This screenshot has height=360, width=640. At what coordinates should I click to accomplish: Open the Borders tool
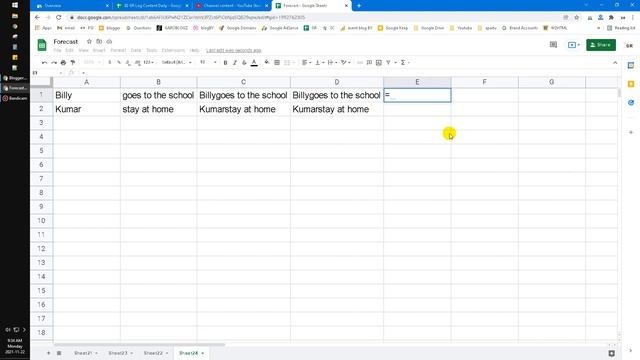(x=277, y=62)
